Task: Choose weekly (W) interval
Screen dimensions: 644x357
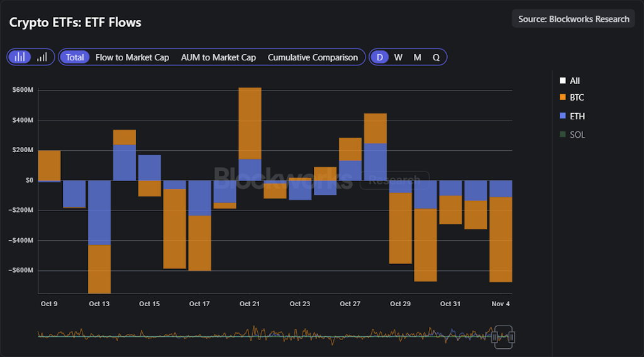Action: click(398, 57)
